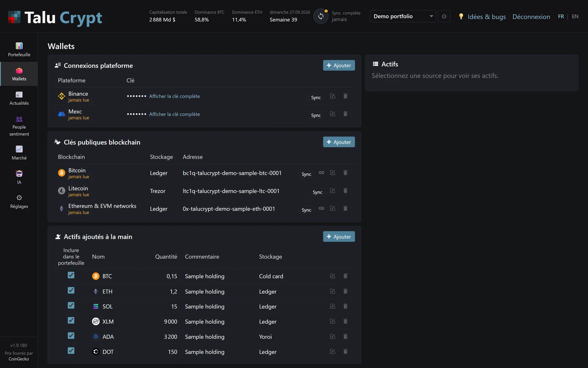588x368 pixels.
Task: Delete the manual XLM asset row
Action: coord(345,321)
